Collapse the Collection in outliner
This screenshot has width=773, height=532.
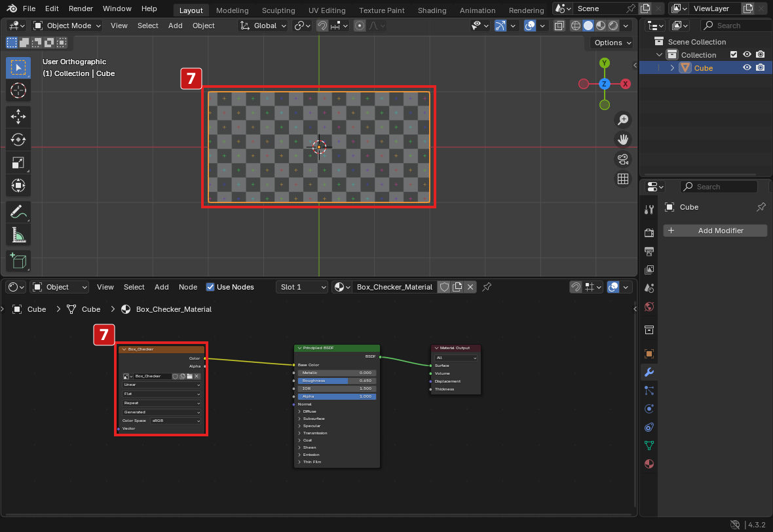(659, 55)
